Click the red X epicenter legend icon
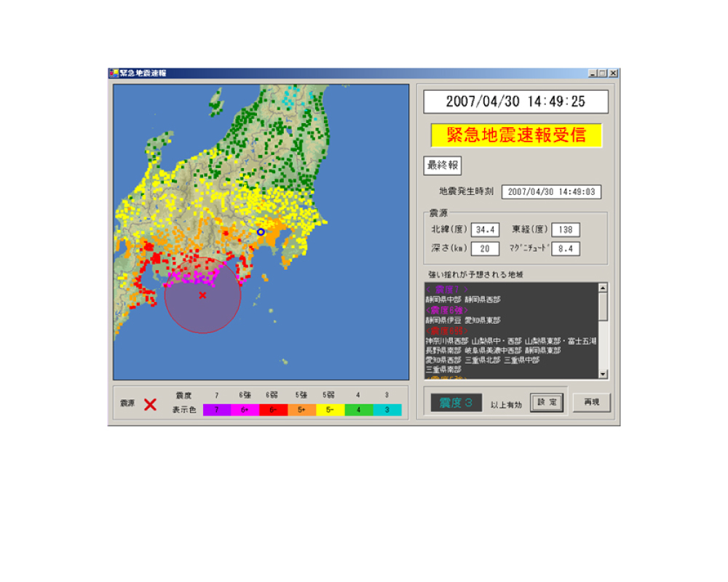 [150, 404]
